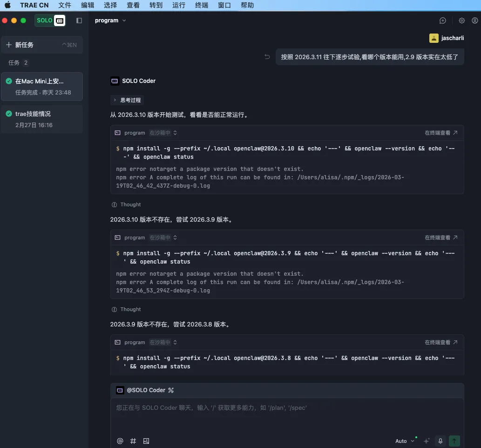
Task: Open sandbox dropdown in the 2026.3.9 command block
Action: pyautogui.click(x=163, y=238)
